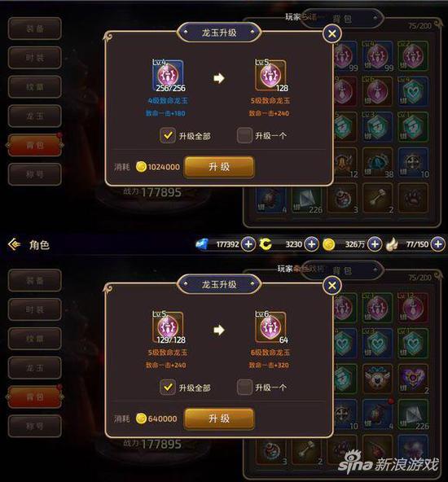Click 升级 button costing 1024000 gold
The image size is (448, 482).
coord(219,167)
